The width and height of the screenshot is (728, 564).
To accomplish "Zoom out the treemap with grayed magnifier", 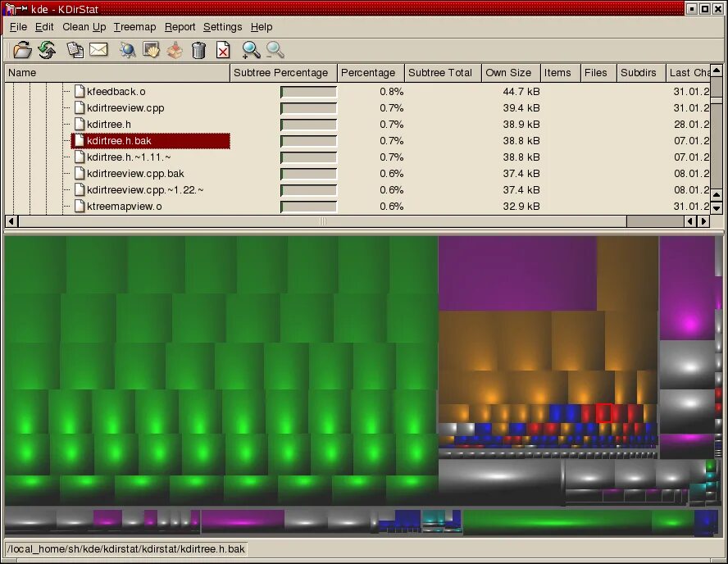I will pos(275,50).
